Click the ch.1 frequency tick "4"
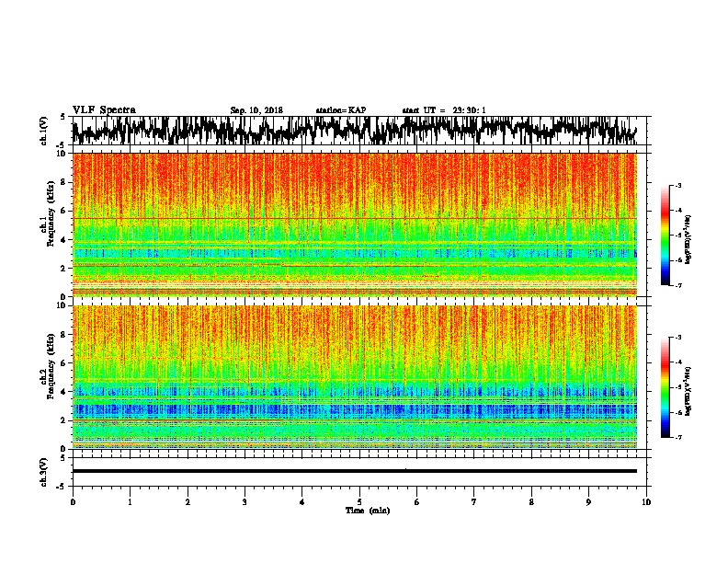Image resolution: width=728 pixels, height=563 pixels. pyautogui.click(x=64, y=240)
